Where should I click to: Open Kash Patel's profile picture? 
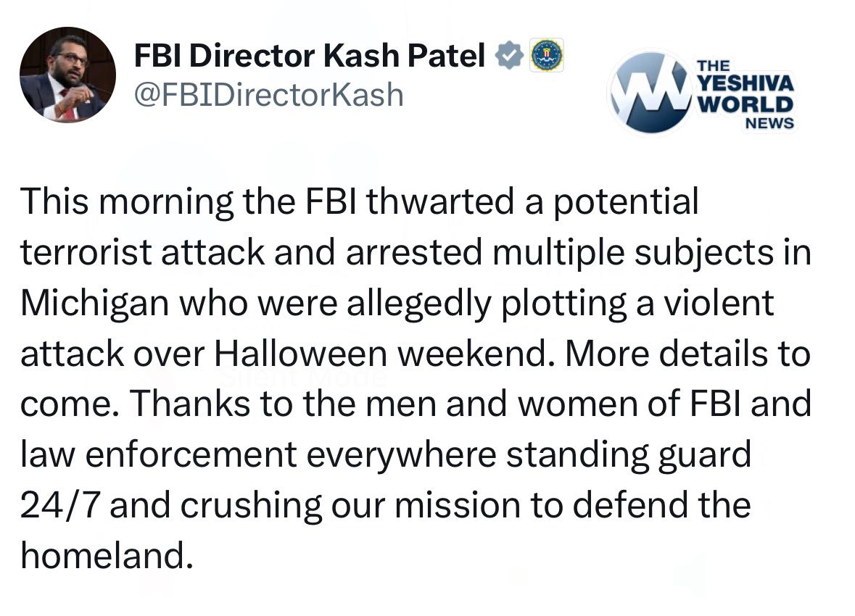pyautogui.click(x=67, y=75)
